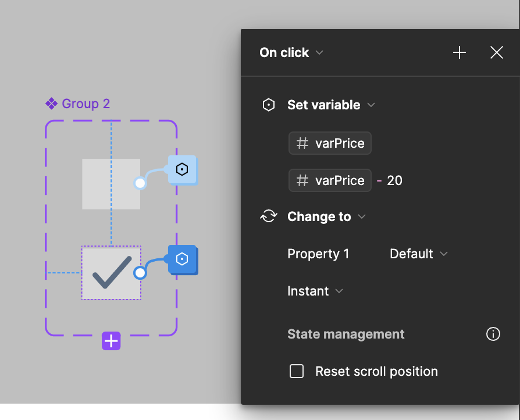Open the Set variable action dropdown

tap(332, 105)
